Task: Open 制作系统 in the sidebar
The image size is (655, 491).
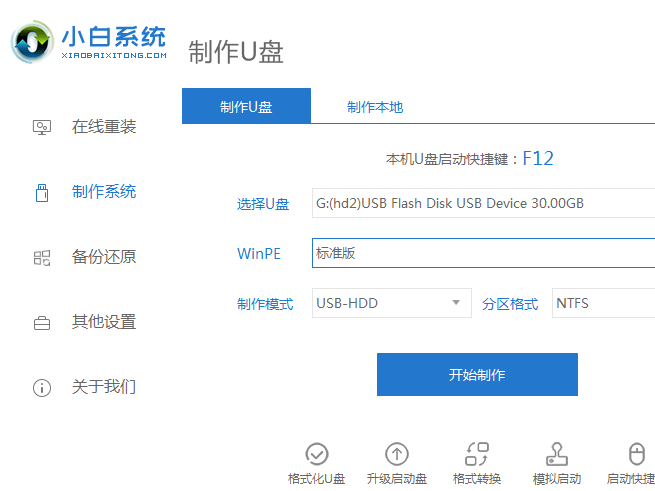Action: 104,192
